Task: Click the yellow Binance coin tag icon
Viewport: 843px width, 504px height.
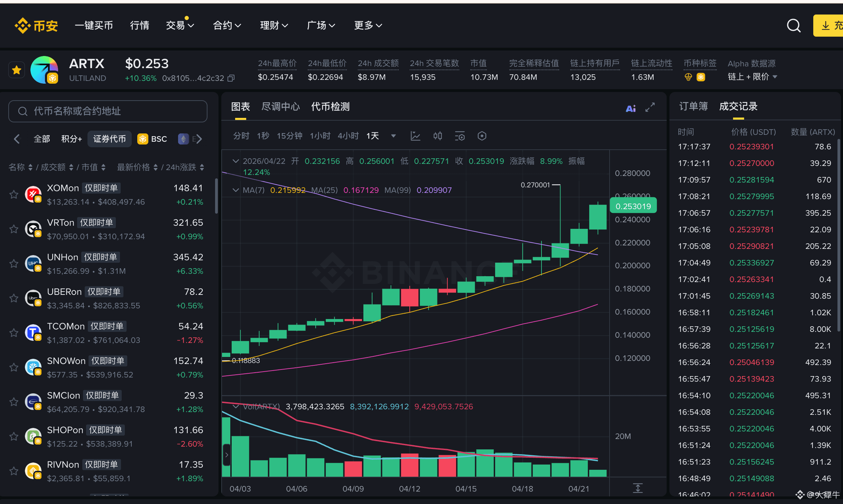Action: (x=701, y=77)
